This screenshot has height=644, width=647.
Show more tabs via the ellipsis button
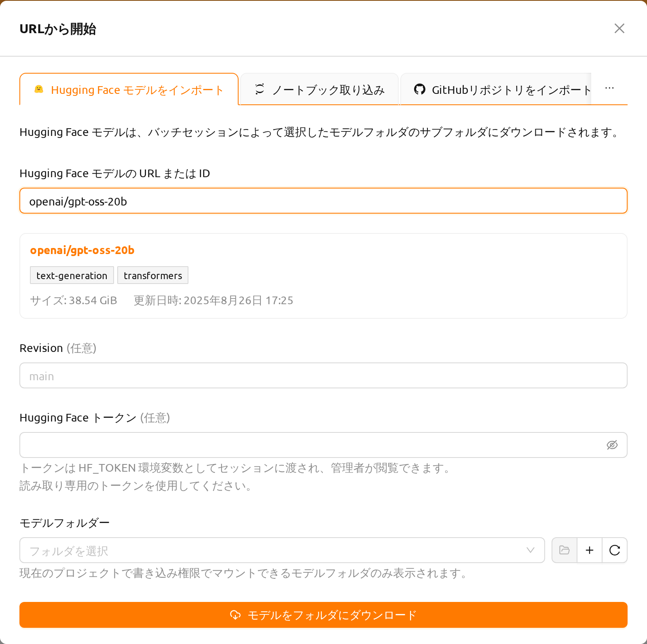[x=609, y=89]
